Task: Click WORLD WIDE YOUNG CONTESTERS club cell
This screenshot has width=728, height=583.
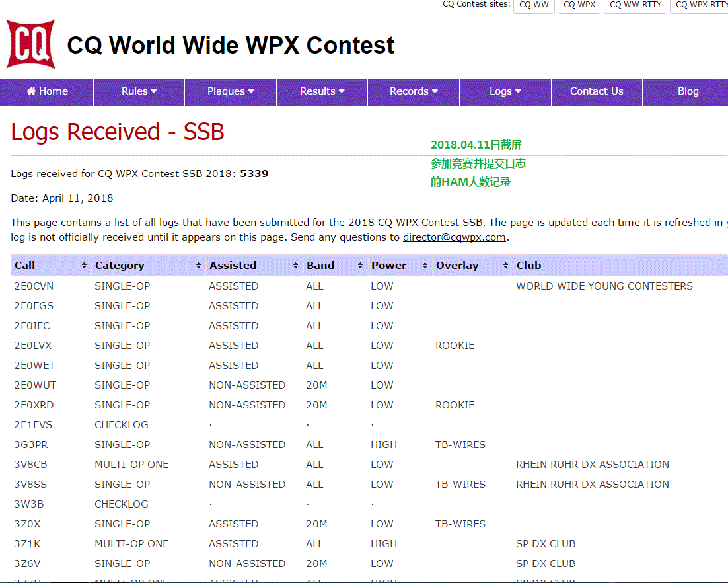Action: 604,286
